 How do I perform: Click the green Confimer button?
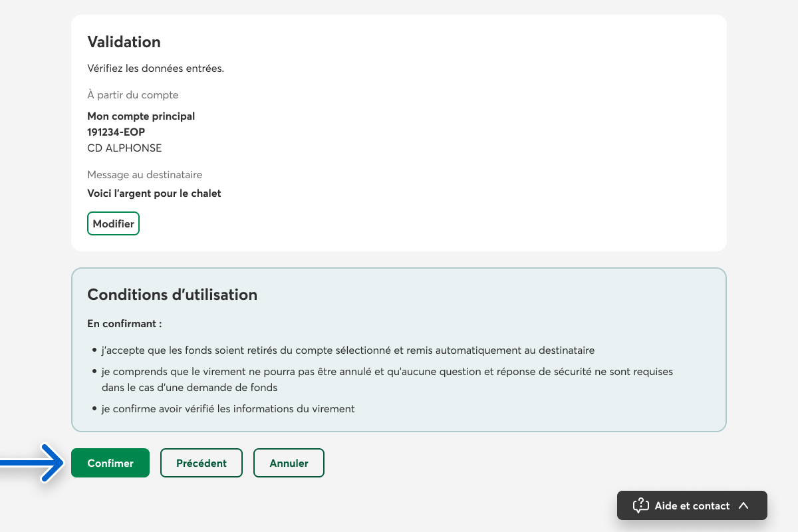click(110, 463)
